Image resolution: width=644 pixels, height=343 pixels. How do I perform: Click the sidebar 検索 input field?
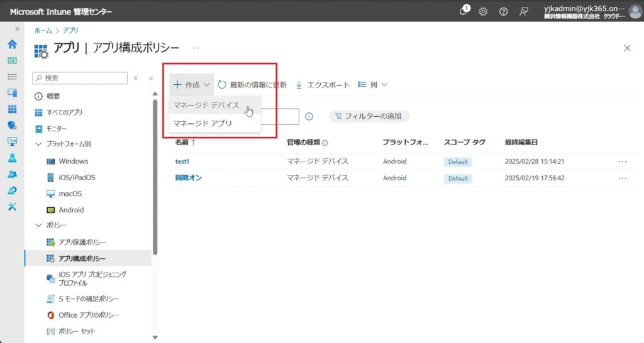point(80,78)
